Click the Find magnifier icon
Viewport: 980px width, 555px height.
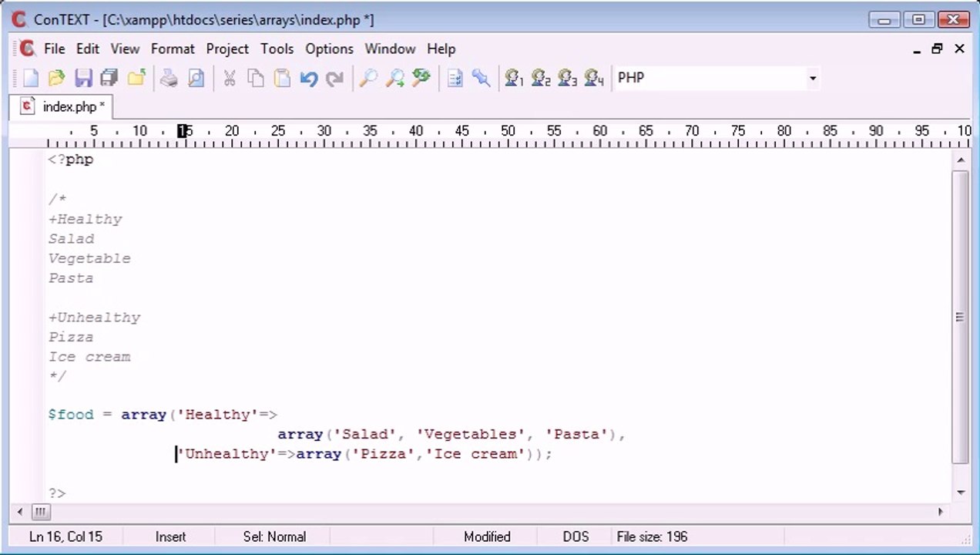(x=368, y=78)
